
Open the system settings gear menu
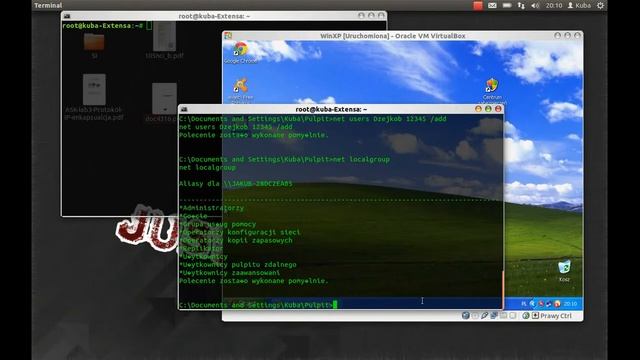click(600, 5)
